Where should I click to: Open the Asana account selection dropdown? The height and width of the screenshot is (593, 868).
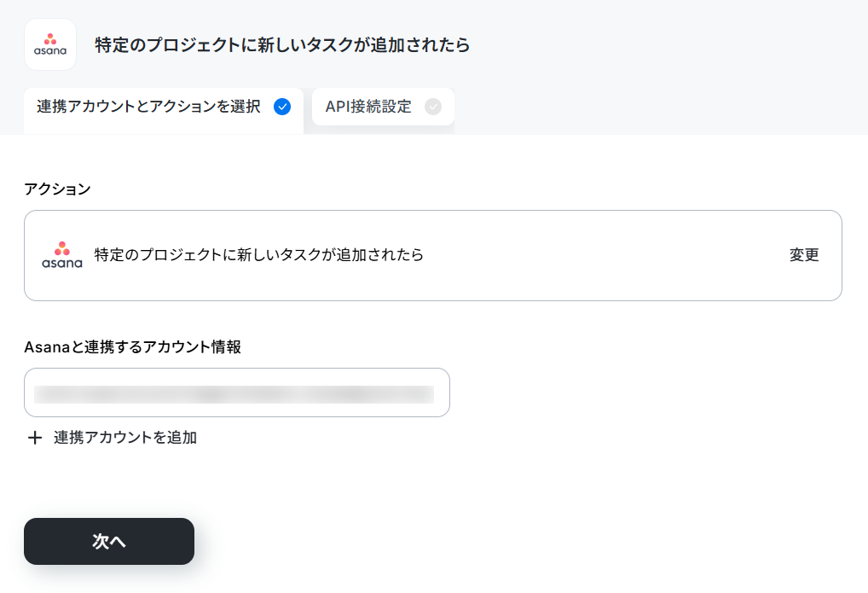click(237, 392)
